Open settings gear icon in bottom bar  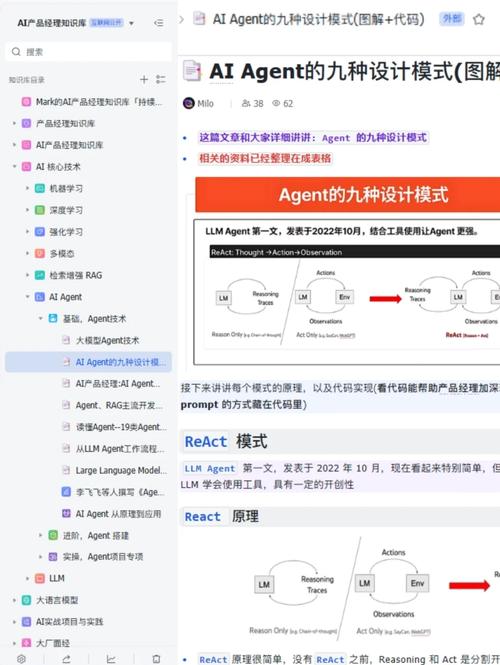tap(21, 659)
